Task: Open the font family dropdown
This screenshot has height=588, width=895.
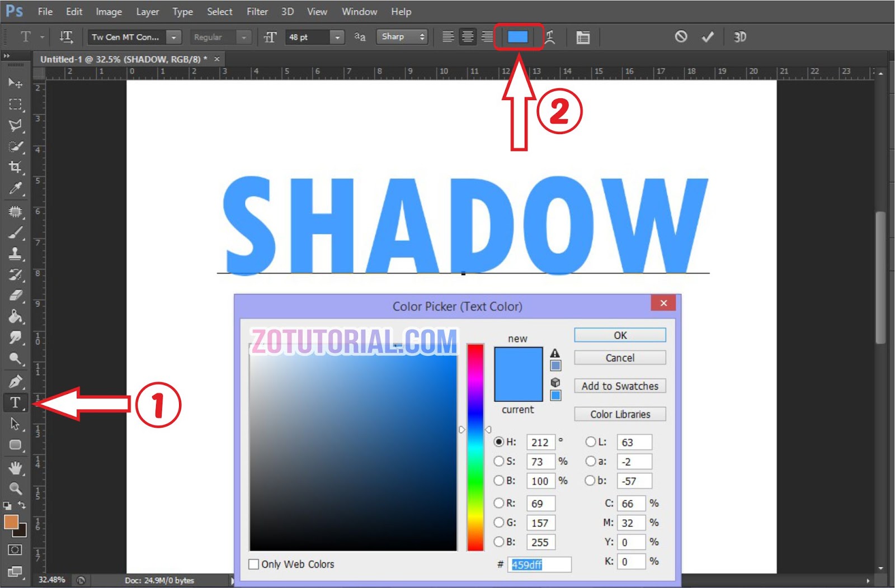Action: 174,37
